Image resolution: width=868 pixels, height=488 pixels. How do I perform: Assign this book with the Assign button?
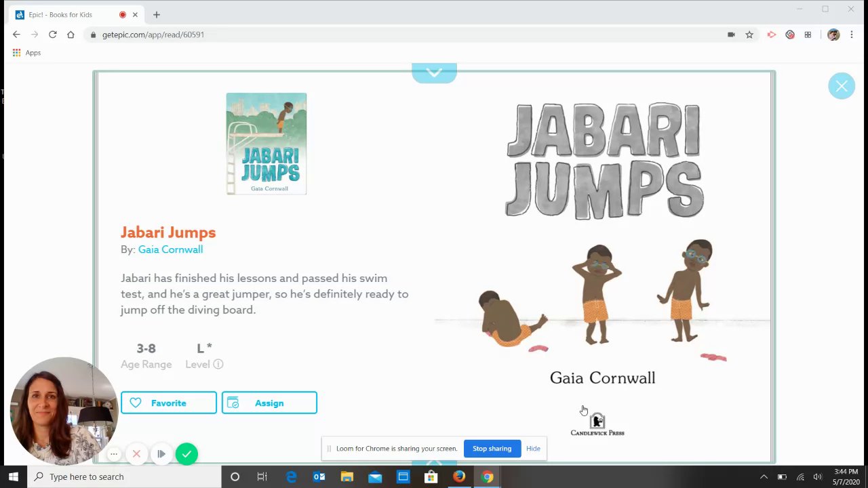pos(269,403)
